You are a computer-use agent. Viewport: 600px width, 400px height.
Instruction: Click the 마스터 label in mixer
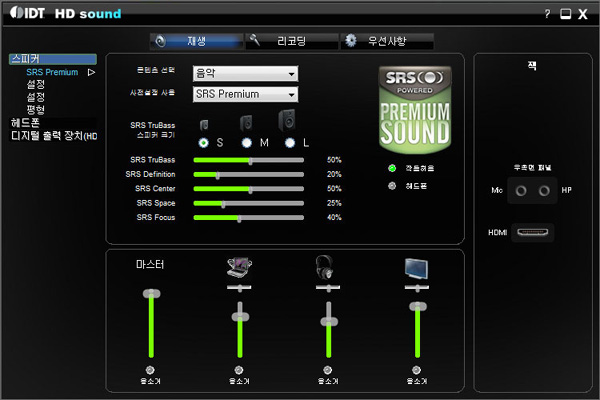pyautogui.click(x=150, y=264)
